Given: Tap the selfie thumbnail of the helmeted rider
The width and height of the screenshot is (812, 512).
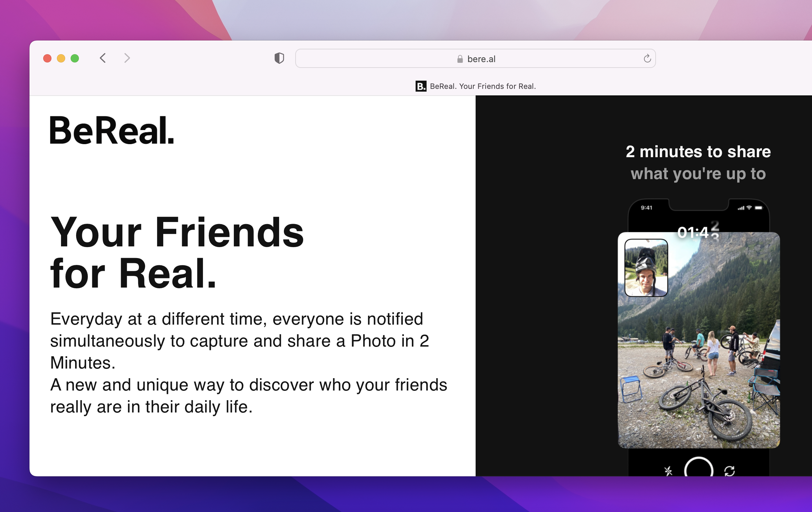Looking at the screenshot, I should coord(646,268).
